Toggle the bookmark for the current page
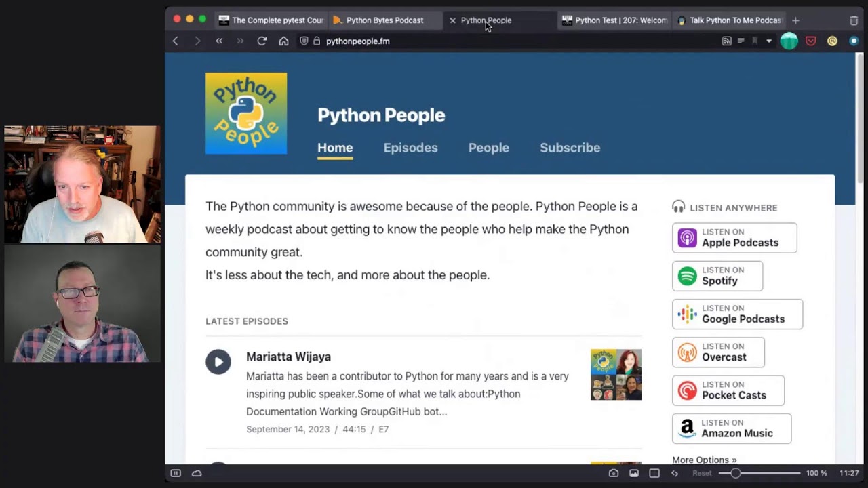868x488 pixels. pyautogui.click(x=755, y=41)
